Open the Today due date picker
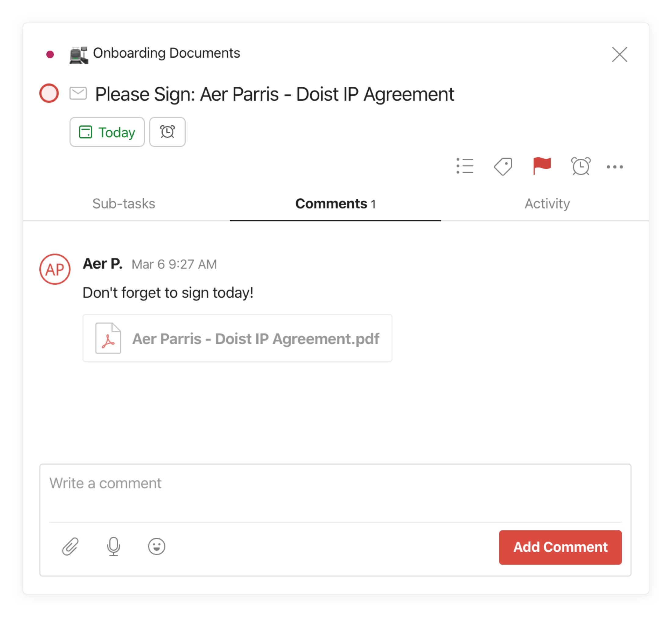Image resolution: width=672 pixels, height=617 pixels. [x=107, y=132]
